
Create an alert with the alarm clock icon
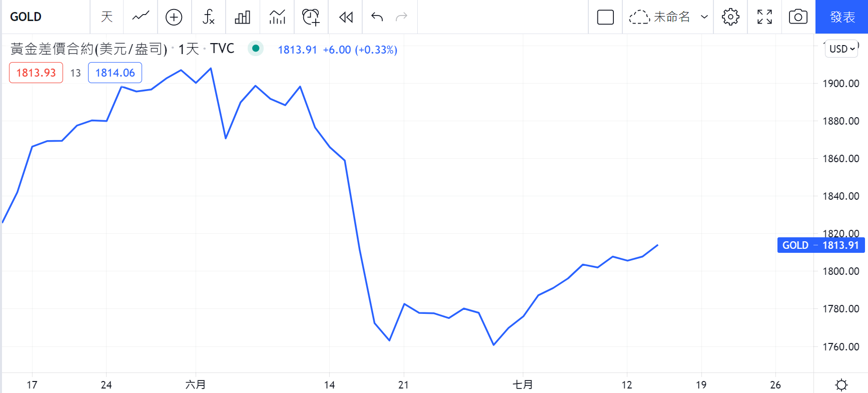click(311, 17)
